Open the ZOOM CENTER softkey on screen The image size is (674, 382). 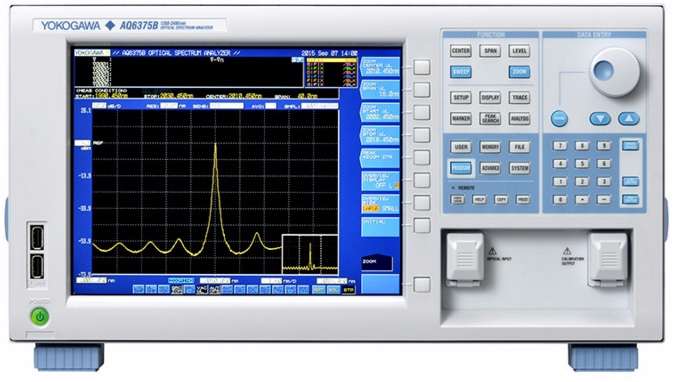pos(380,67)
